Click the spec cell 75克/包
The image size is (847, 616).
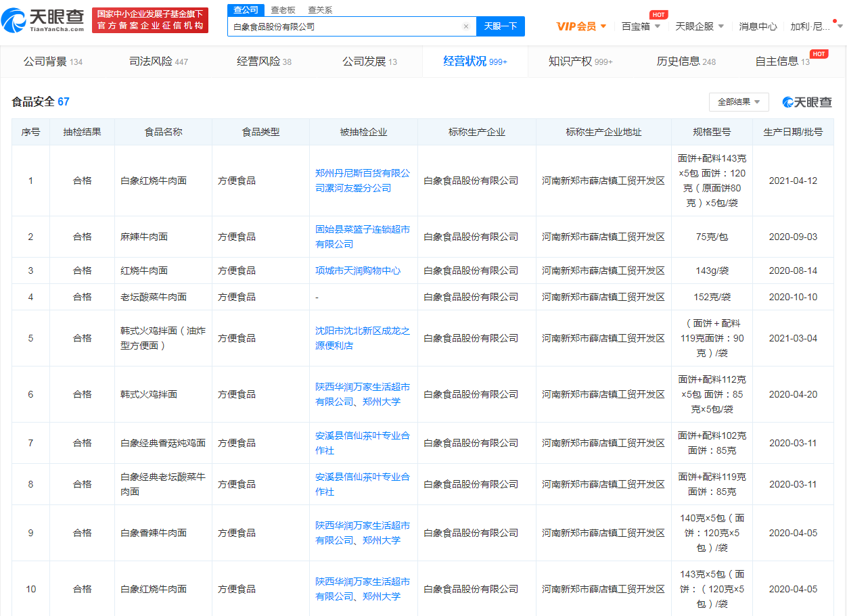click(712, 237)
